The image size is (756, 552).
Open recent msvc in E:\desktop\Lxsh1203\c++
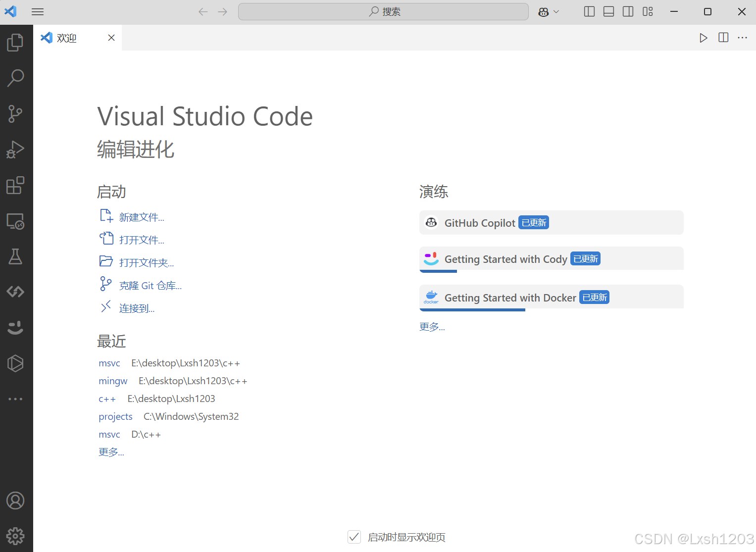click(109, 363)
